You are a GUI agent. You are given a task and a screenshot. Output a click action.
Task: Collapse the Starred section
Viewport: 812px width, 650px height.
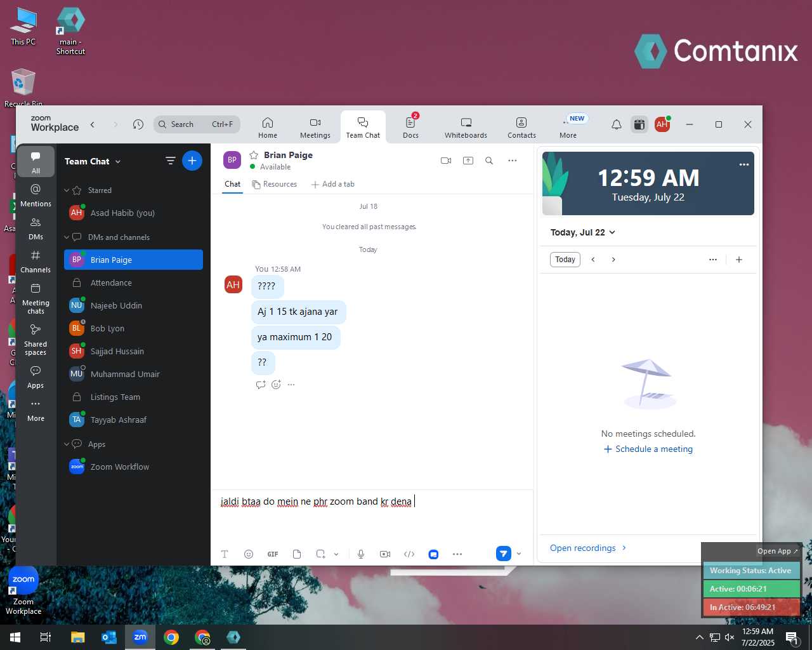[x=67, y=190]
